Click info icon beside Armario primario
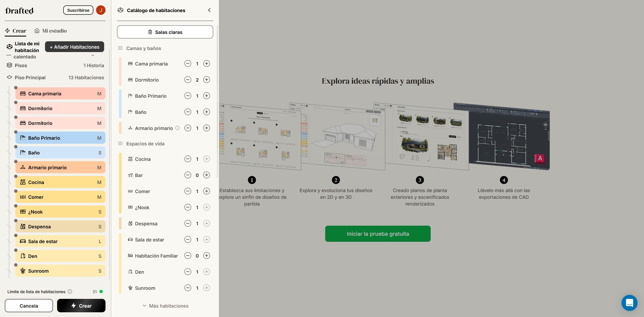644x317 pixels. 177,128
